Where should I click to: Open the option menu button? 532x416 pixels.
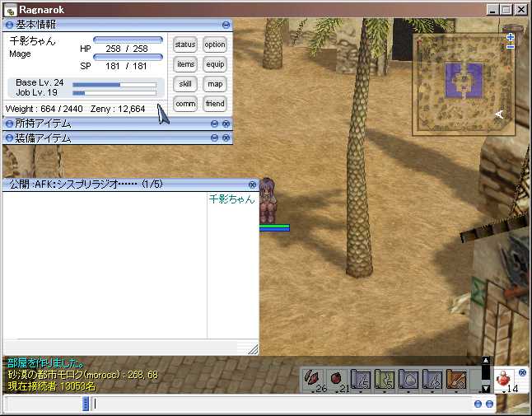pyautogui.click(x=215, y=44)
